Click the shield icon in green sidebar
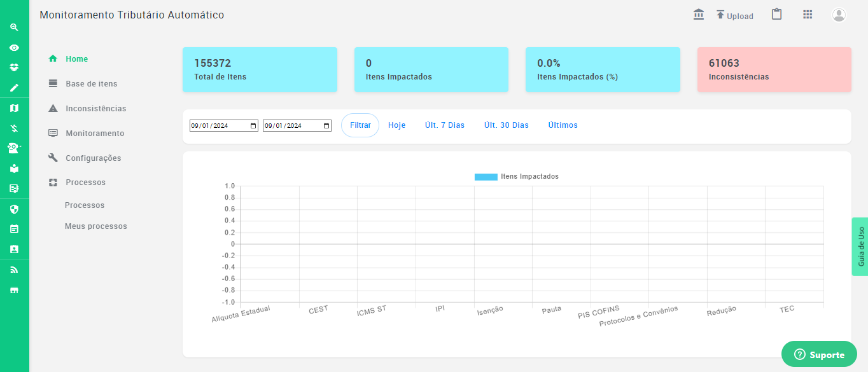868x372 pixels. click(14, 209)
